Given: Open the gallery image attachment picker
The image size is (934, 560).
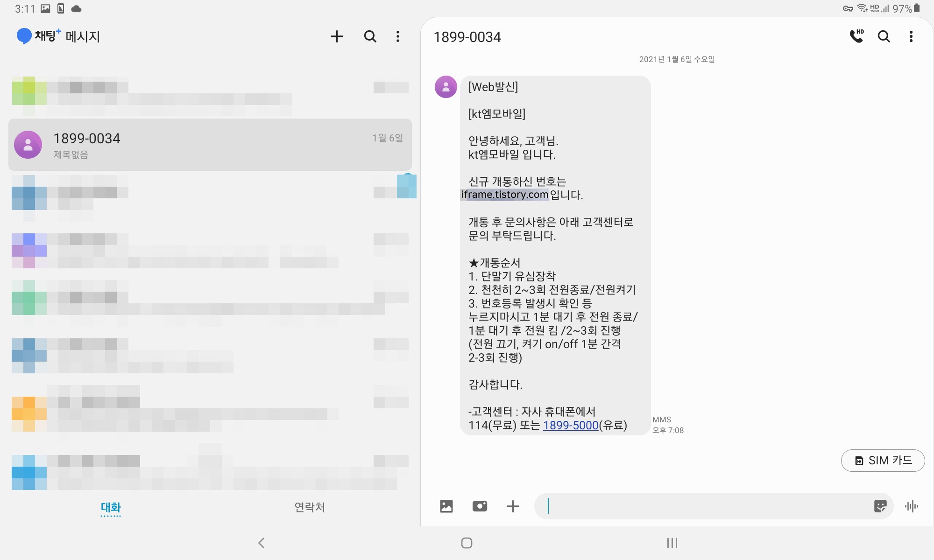Looking at the screenshot, I should pyautogui.click(x=446, y=506).
